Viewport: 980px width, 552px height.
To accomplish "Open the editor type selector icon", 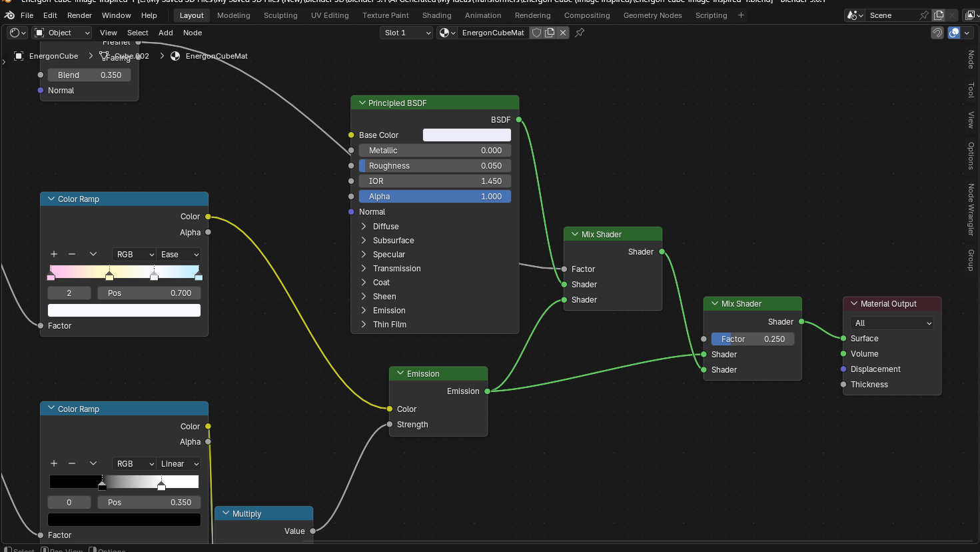I will [x=17, y=33].
